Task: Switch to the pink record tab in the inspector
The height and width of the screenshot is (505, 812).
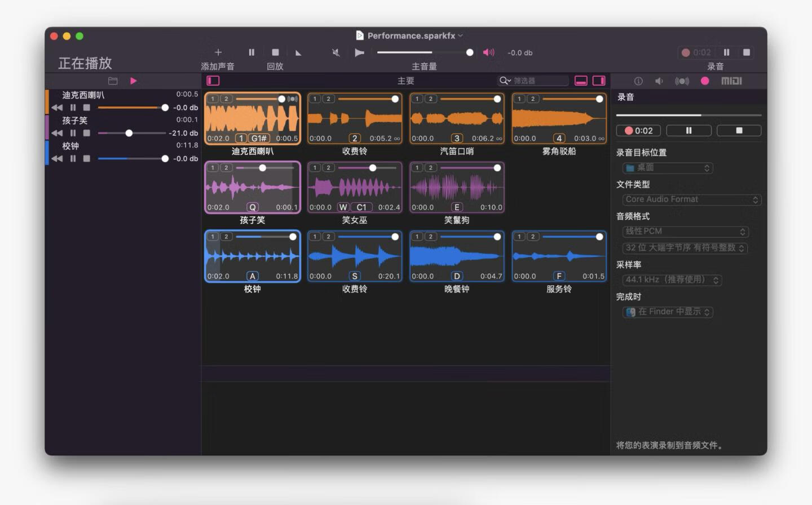Action: (705, 81)
